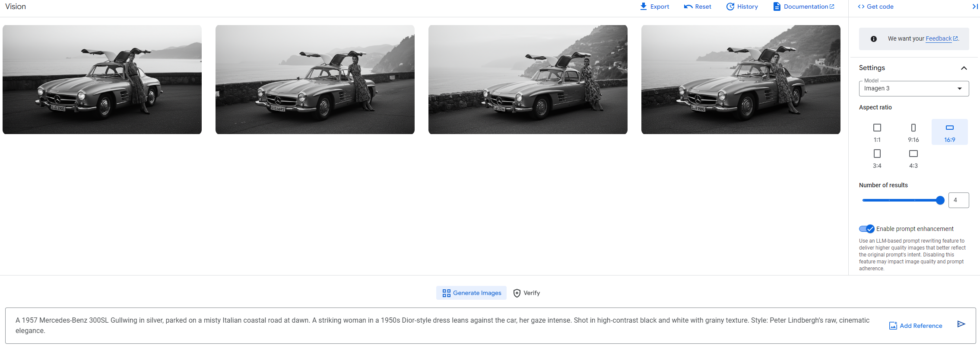The width and height of the screenshot is (980, 346).
Task: Click the Aspect ratio heading
Action: point(875,107)
